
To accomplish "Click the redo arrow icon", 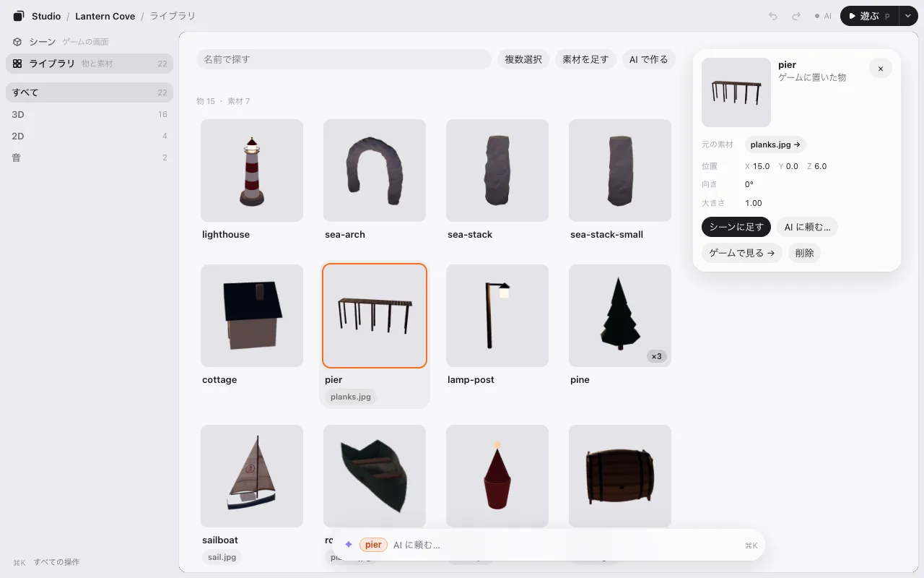I will pos(796,16).
